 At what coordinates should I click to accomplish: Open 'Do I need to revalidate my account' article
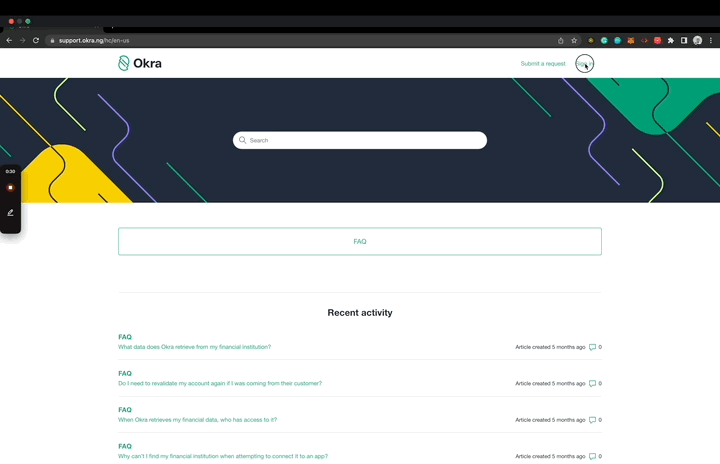(x=220, y=383)
